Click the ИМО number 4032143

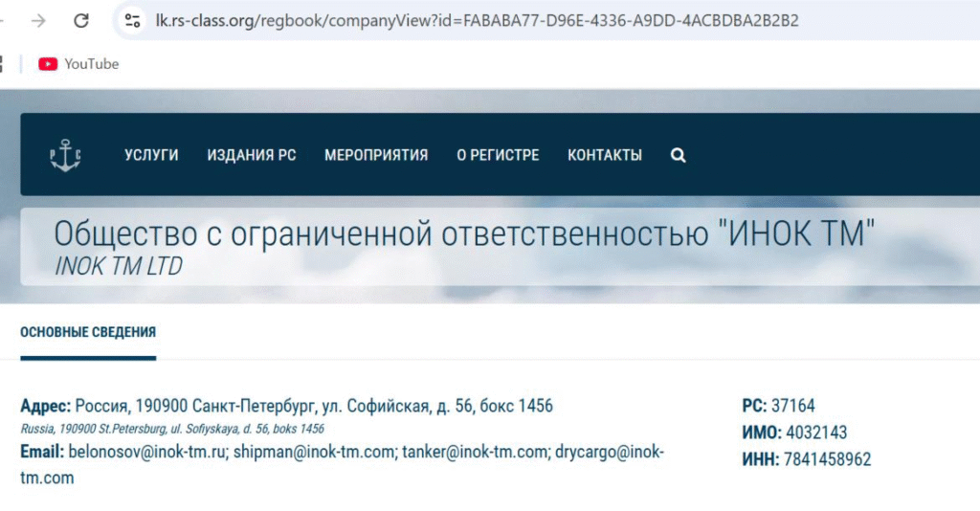click(816, 433)
